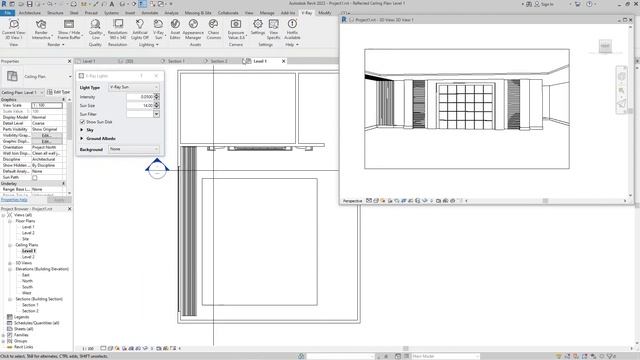Open the Background None dropdown

(134, 149)
